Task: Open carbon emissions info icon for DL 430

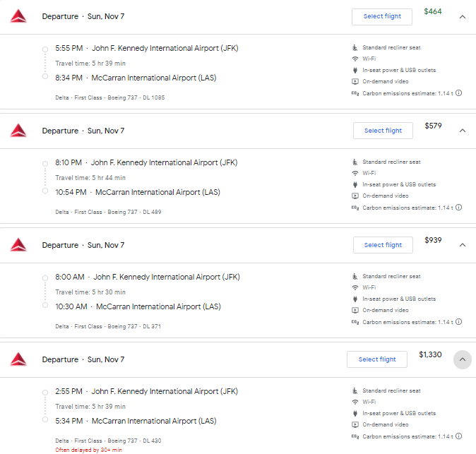Action: point(458,436)
